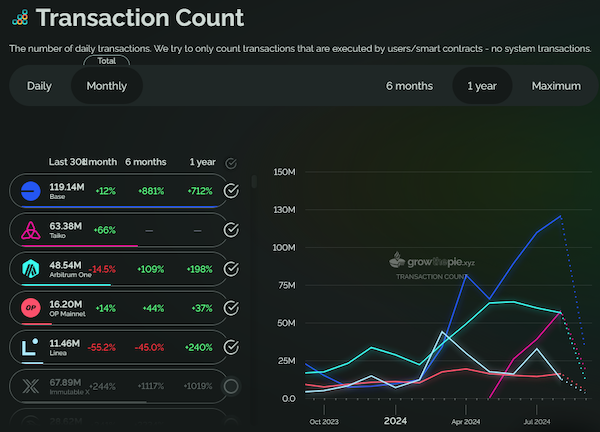Click the OP Mainnet value 16.20M
600x432 pixels.
(x=66, y=304)
